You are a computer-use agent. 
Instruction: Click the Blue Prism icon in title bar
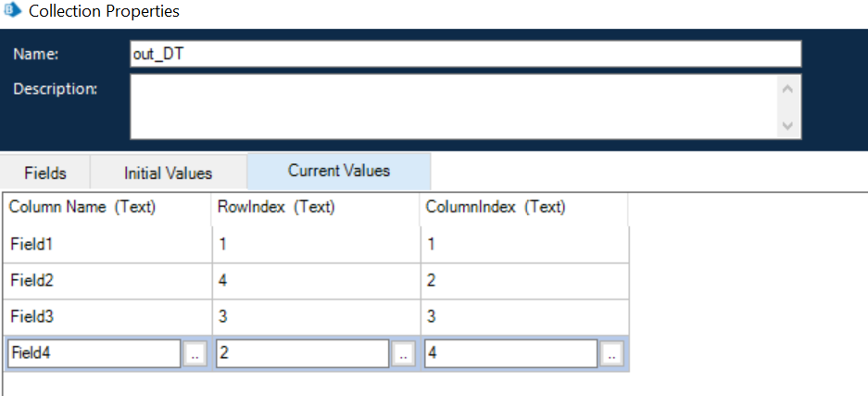[12, 12]
